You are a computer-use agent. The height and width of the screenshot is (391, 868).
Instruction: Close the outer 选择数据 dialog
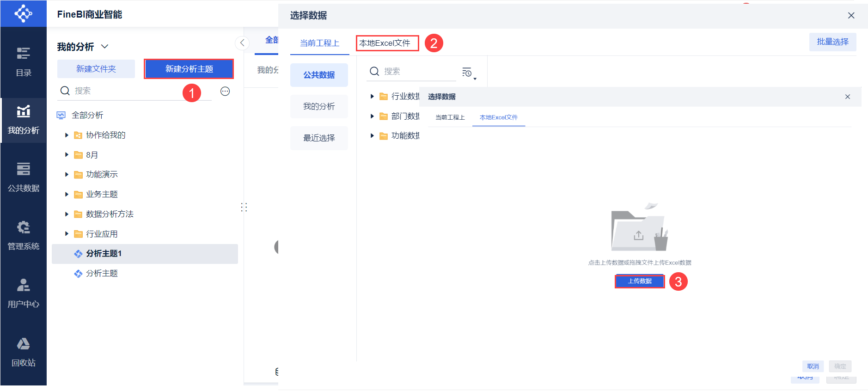pyautogui.click(x=851, y=15)
